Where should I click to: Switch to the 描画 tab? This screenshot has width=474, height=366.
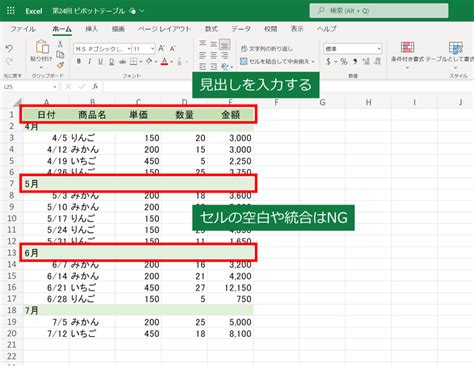tap(118, 29)
